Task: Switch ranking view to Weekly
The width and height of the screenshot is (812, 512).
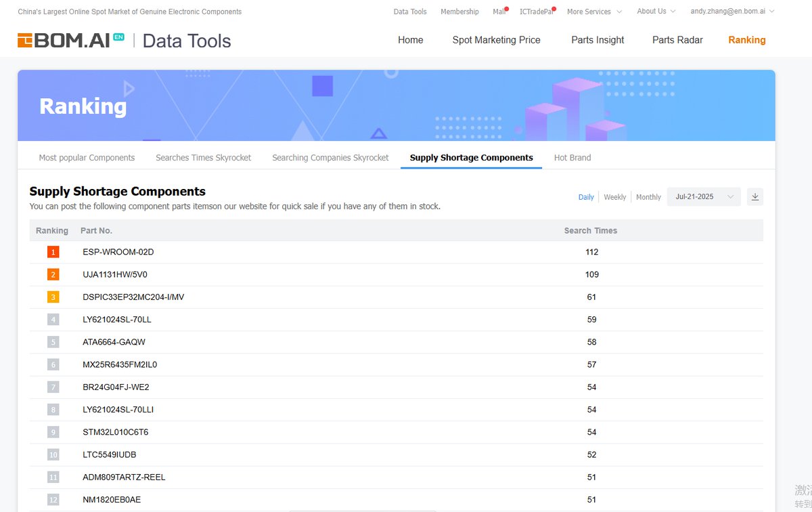Action: click(614, 197)
